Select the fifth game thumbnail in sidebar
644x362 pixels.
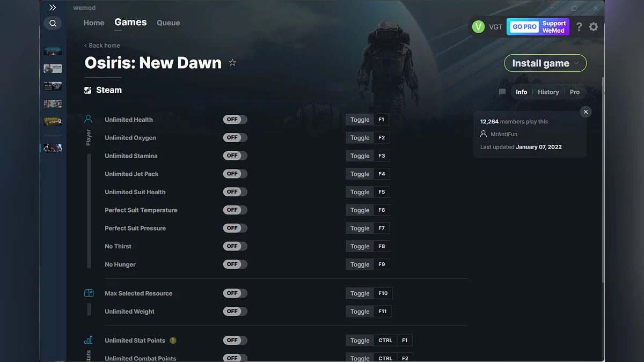pos(53,122)
